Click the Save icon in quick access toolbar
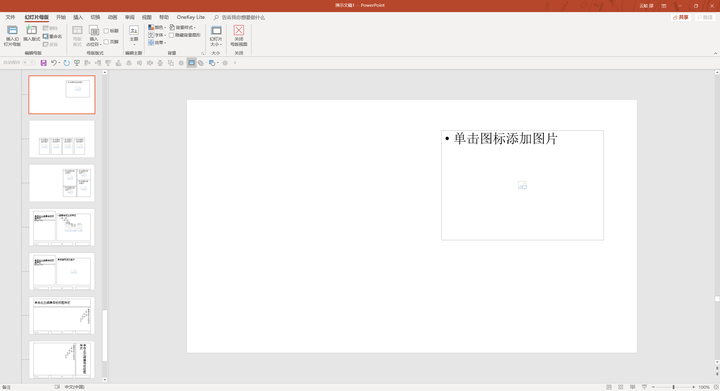Image resolution: width=720 pixels, height=391 pixels. 44,63
